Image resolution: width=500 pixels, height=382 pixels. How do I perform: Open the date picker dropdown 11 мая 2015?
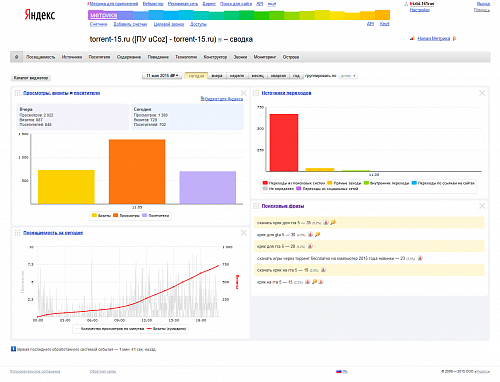(x=162, y=76)
